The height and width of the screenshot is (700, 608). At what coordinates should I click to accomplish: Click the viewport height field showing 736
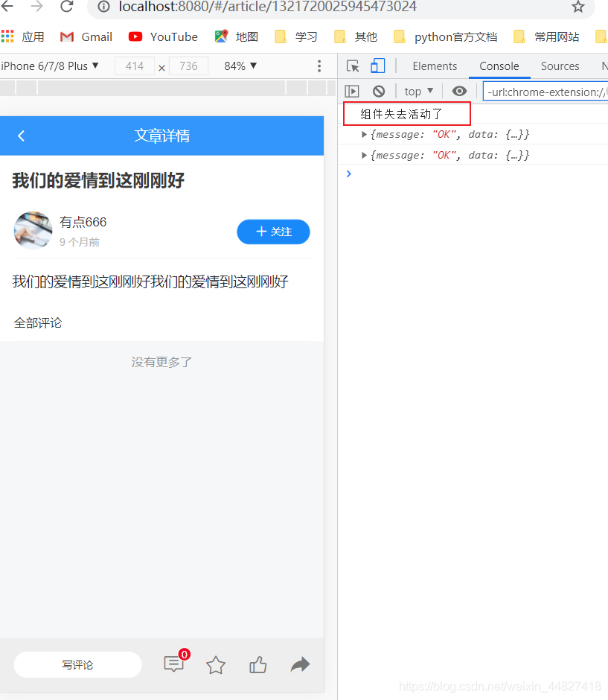[x=188, y=66]
